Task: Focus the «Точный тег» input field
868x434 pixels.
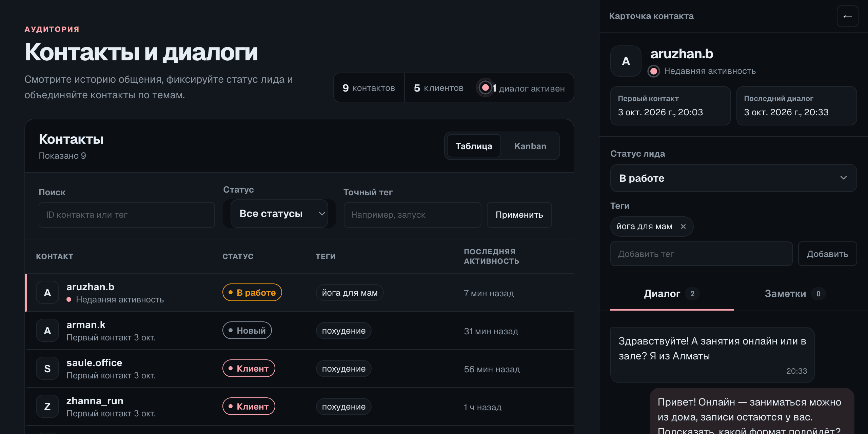Action: click(x=412, y=215)
